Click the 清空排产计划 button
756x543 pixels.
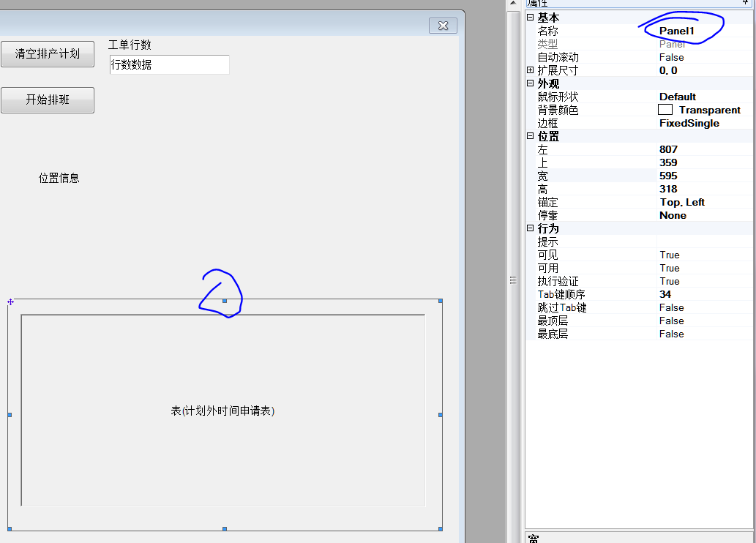(x=48, y=54)
